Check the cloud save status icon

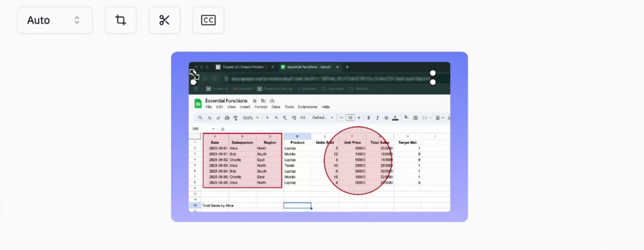point(272,101)
